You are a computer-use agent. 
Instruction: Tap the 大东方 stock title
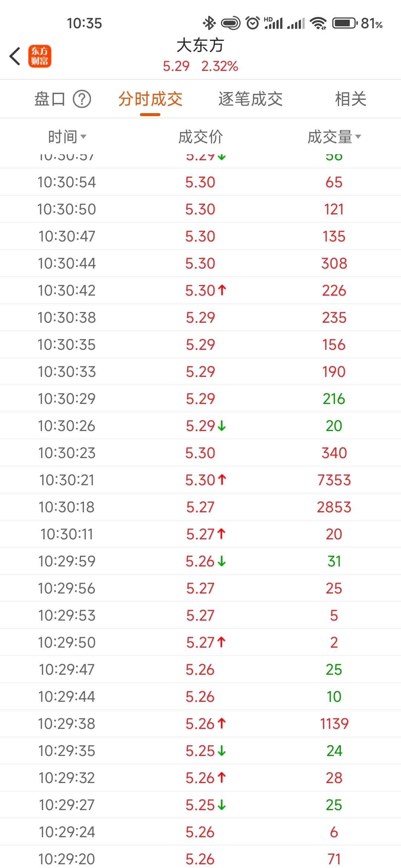pos(200,45)
